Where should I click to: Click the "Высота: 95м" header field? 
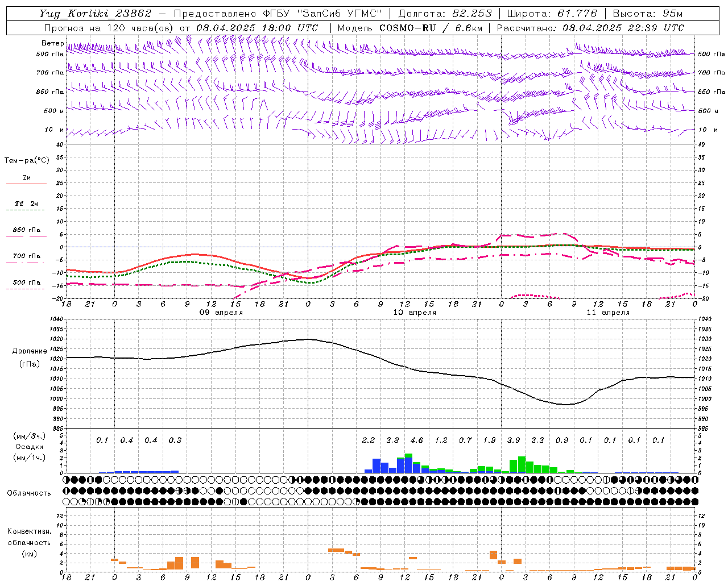pos(647,14)
